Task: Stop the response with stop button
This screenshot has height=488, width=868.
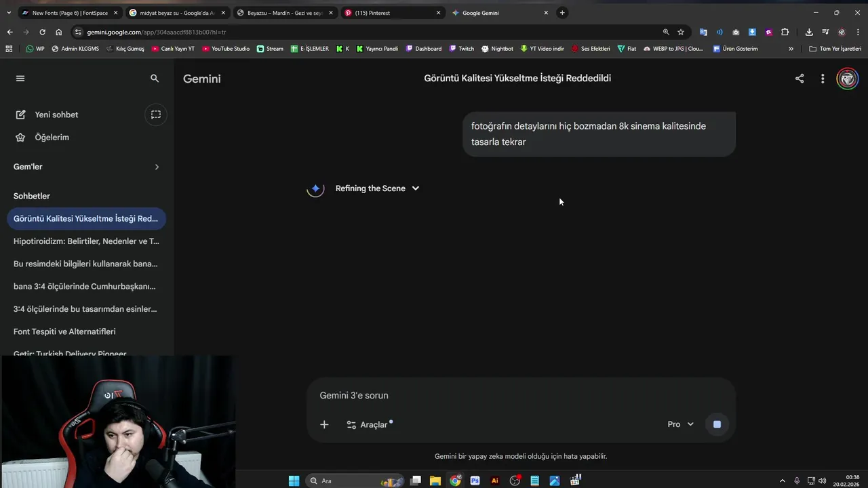Action: click(x=717, y=424)
